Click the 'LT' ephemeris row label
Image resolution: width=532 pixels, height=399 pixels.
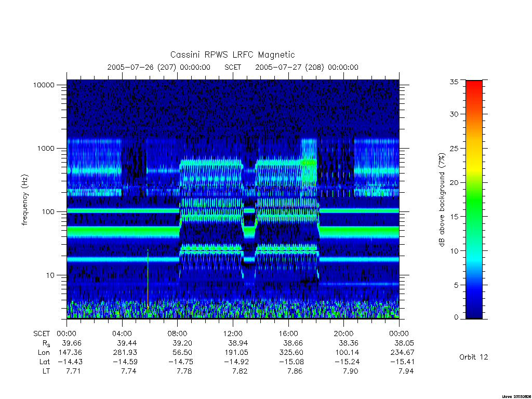pos(46,371)
